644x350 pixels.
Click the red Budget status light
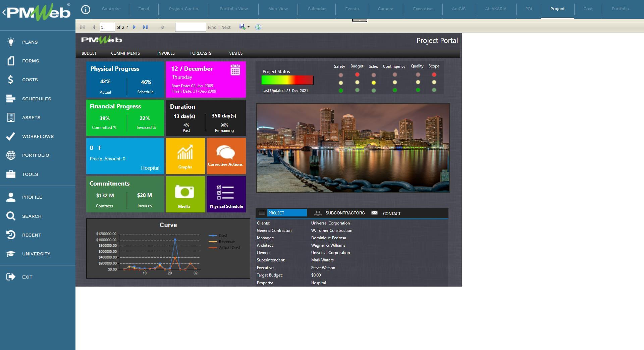click(357, 74)
